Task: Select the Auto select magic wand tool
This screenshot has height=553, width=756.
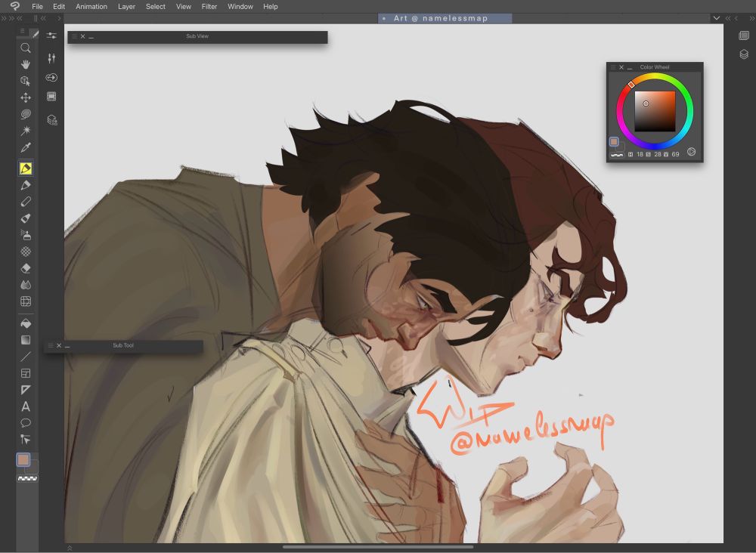Action: pos(26,131)
